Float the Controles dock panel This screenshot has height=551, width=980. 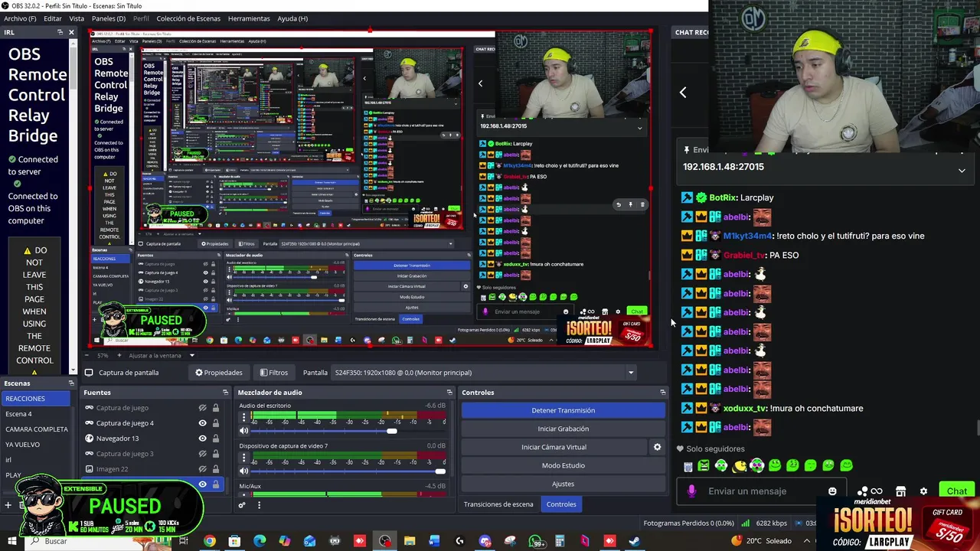pos(662,393)
